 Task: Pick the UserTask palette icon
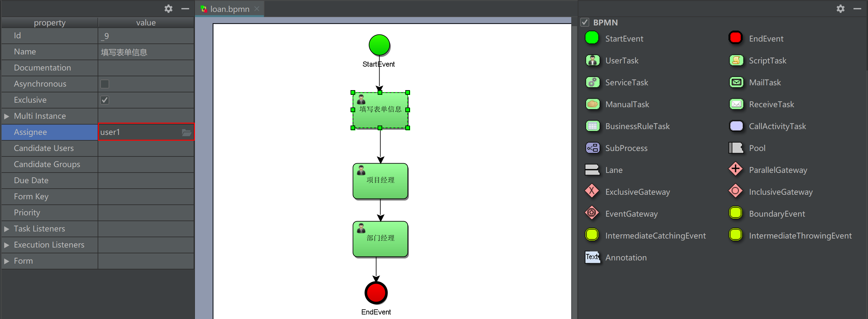tap(593, 60)
